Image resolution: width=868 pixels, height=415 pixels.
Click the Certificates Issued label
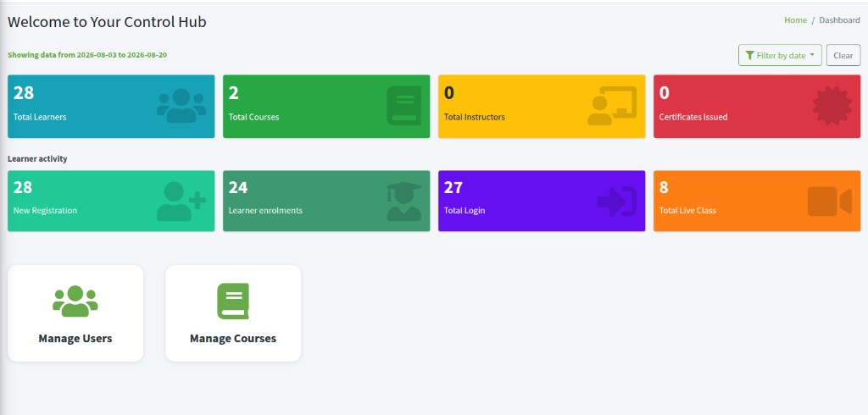click(x=693, y=117)
